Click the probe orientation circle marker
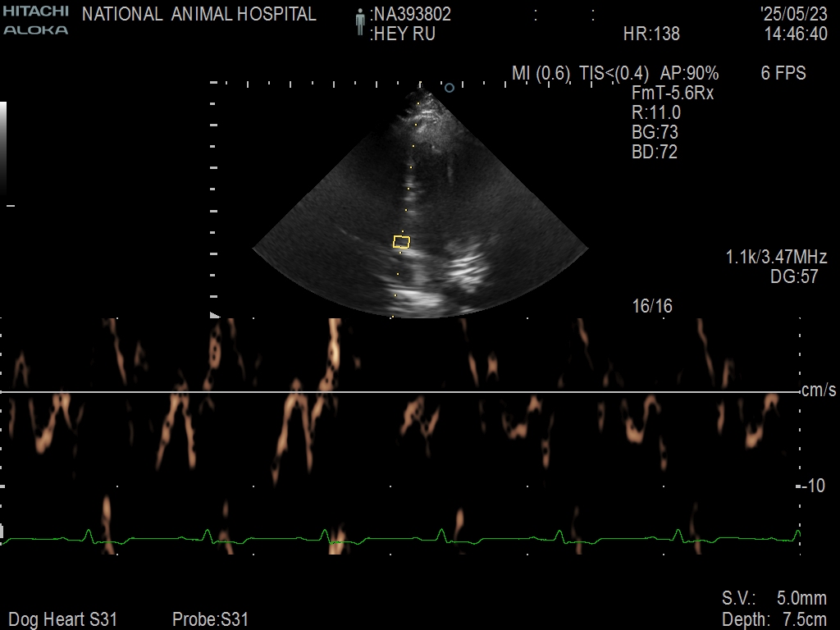840x630 pixels. pyautogui.click(x=449, y=87)
